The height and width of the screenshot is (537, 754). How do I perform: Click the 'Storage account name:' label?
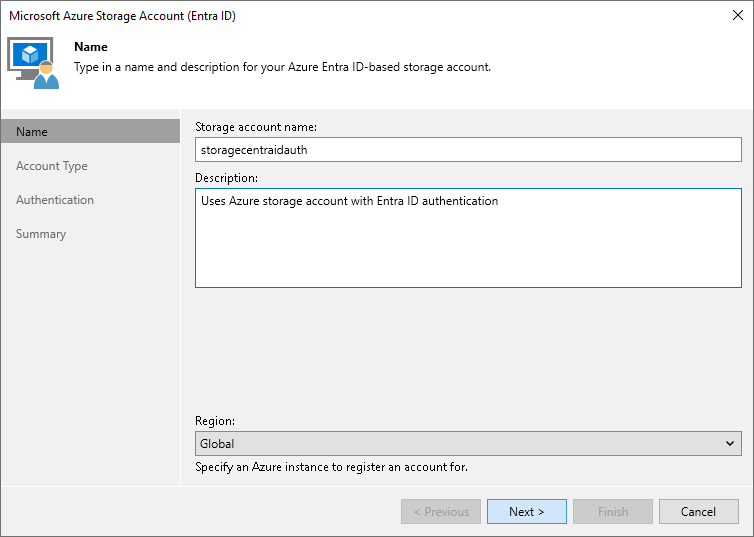pos(256,127)
